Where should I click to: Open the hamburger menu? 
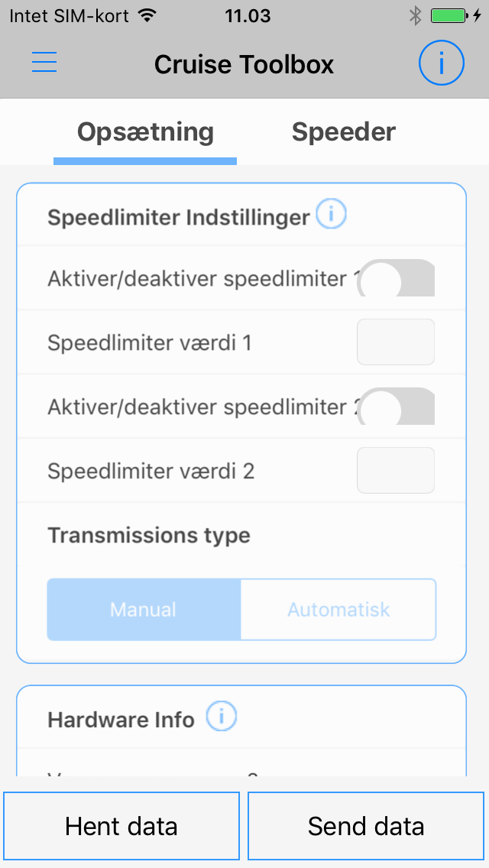tap(44, 63)
